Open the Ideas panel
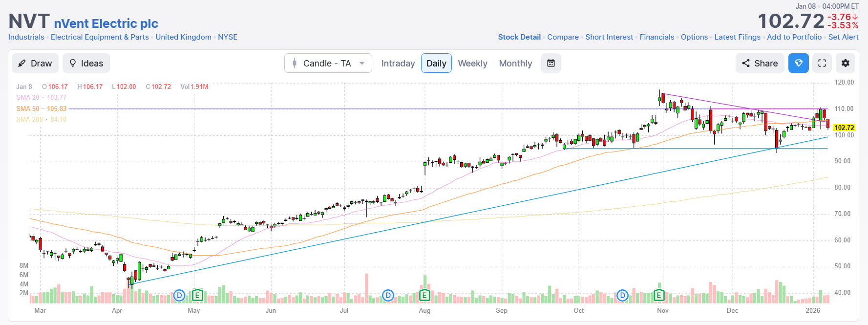Screen dimensions: 868x325 [86, 63]
